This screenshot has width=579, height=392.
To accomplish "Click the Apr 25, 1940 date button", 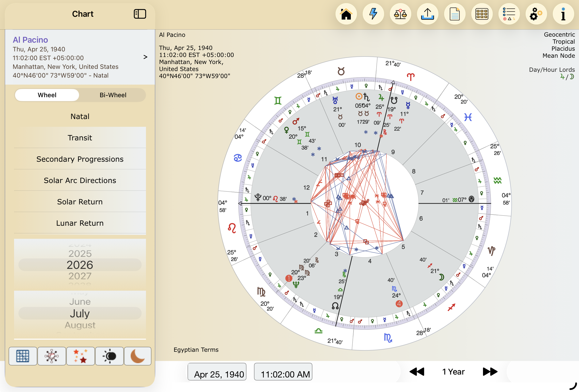I will pos(217,372).
